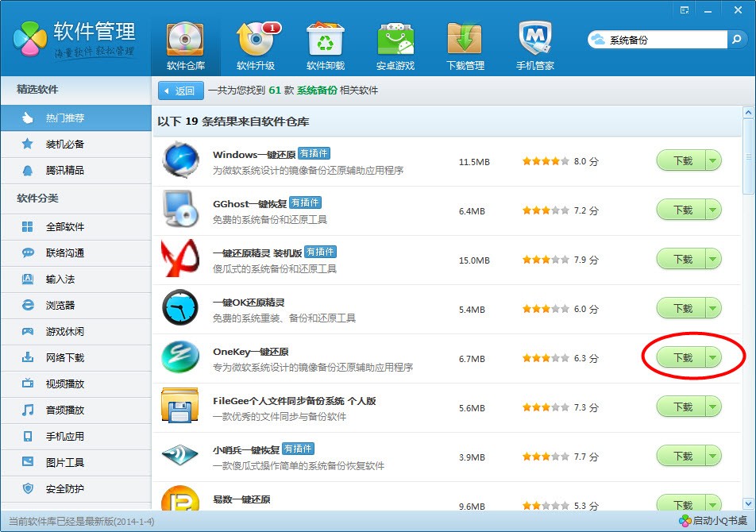The width and height of the screenshot is (756, 532).
Task: Select 腾讯精品 in sidebar
Action: click(x=76, y=170)
